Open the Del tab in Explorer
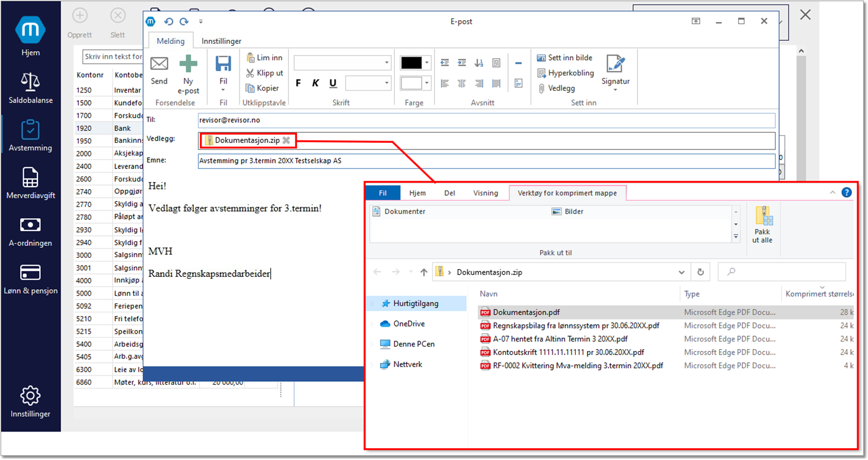Viewport: 868px width, 460px height. point(449,193)
